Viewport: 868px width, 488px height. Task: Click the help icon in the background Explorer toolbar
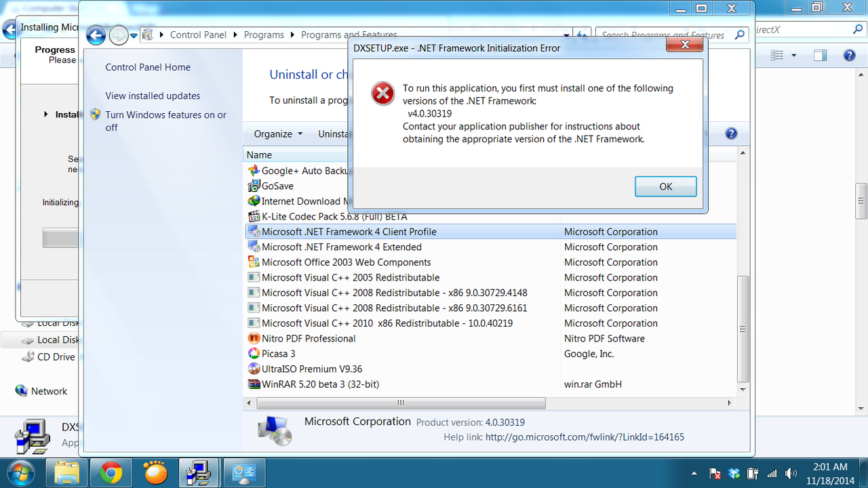point(848,56)
